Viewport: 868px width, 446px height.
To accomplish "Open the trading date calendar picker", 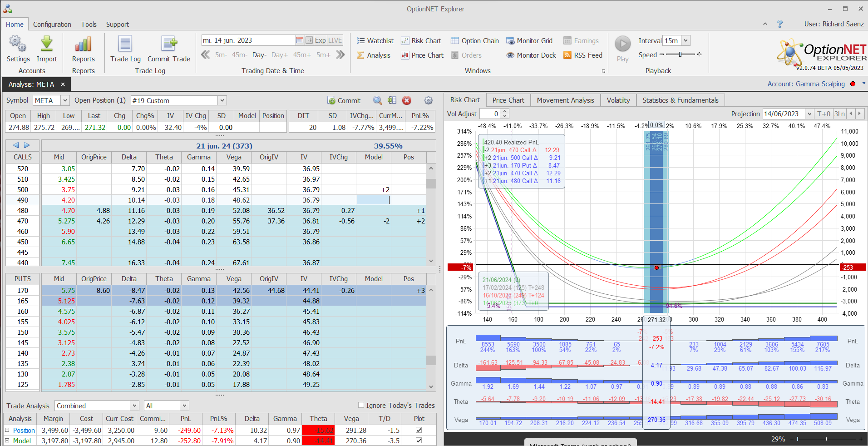I will (300, 40).
